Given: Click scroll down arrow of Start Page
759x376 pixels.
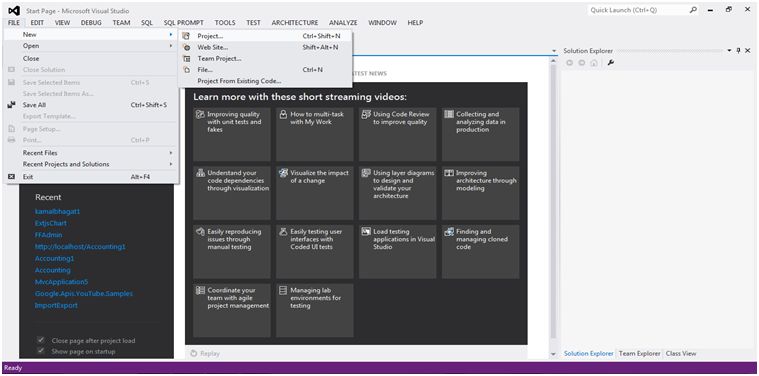Looking at the screenshot, I should click(x=554, y=355).
